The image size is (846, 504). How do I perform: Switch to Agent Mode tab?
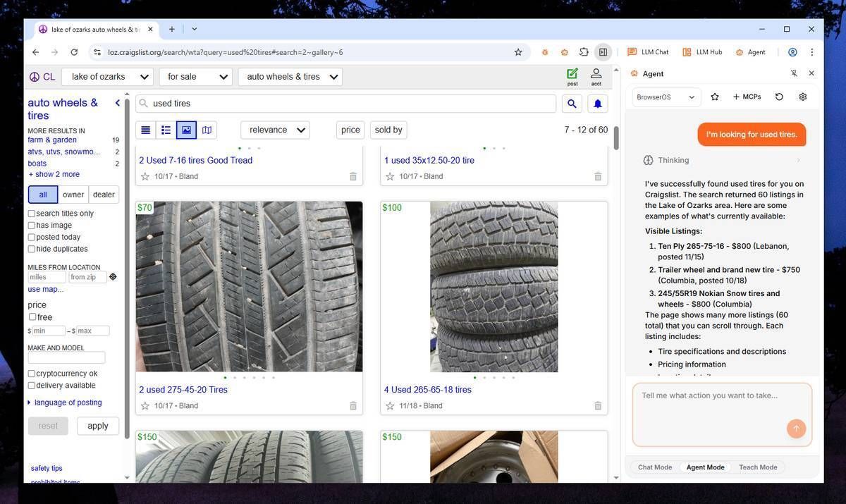point(705,467)
